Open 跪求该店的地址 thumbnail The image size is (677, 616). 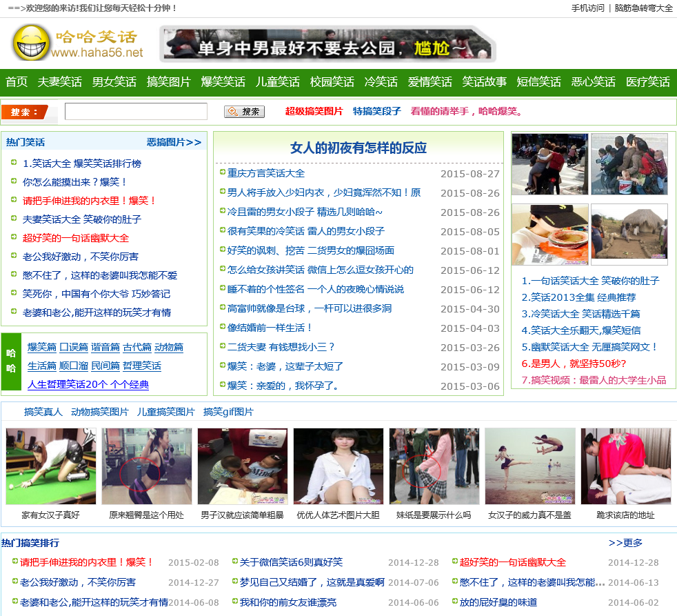point(626,466)
